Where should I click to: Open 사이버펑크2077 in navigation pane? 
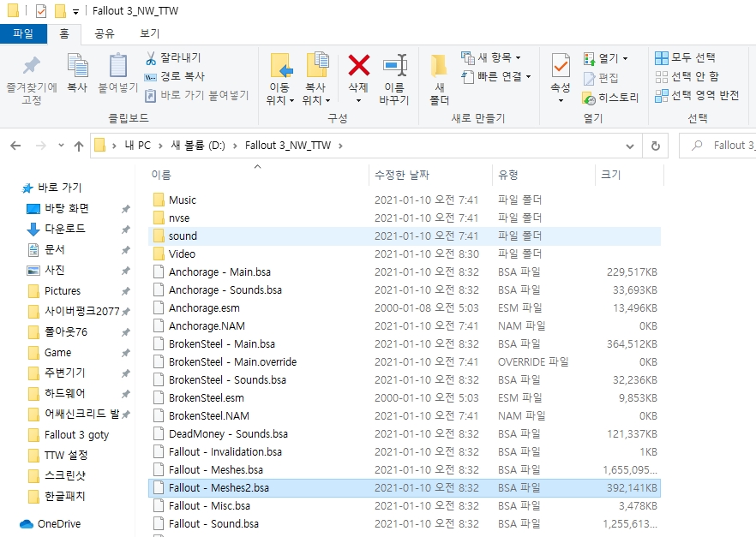coord(74,311)
